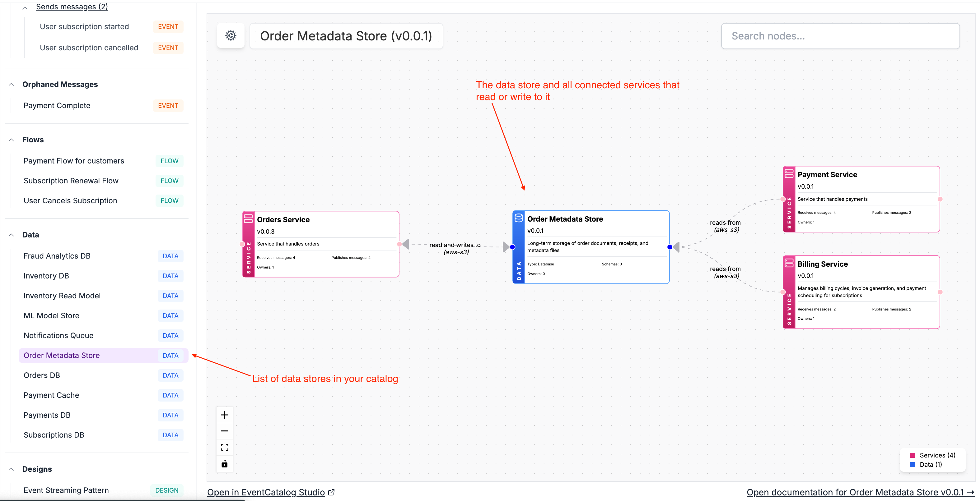Click the zoom in plus button
The image size is (980, 501).
pos(224,415)
